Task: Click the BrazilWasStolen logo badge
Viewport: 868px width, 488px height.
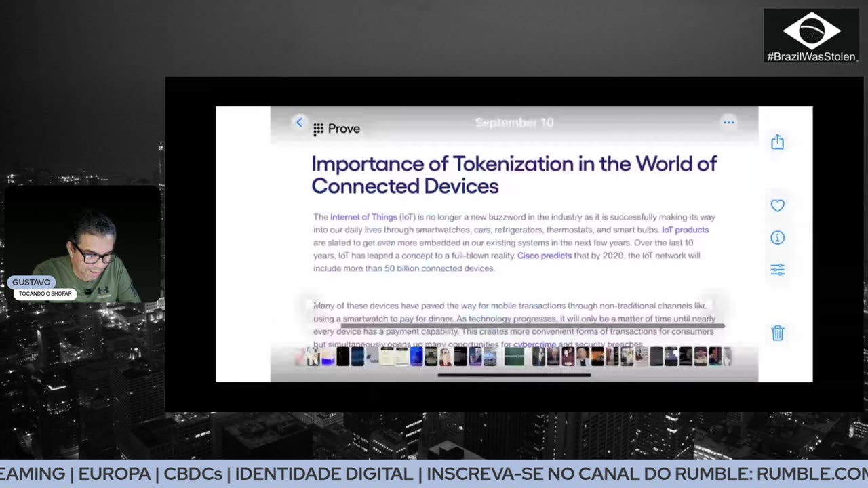Action: point(811,36)
